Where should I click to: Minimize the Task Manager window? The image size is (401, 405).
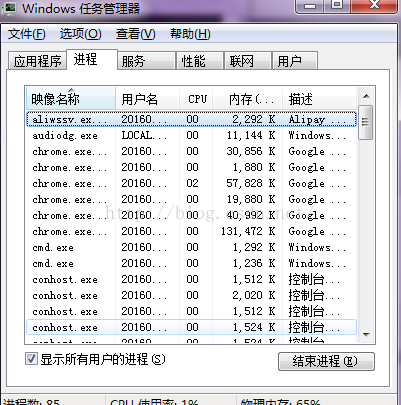pos(309,5)
